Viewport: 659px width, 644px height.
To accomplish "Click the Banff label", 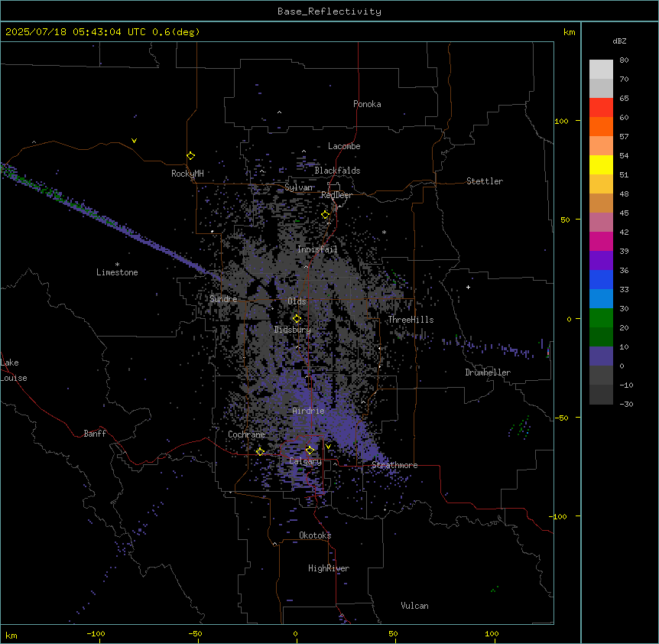I will click(95, 434).
